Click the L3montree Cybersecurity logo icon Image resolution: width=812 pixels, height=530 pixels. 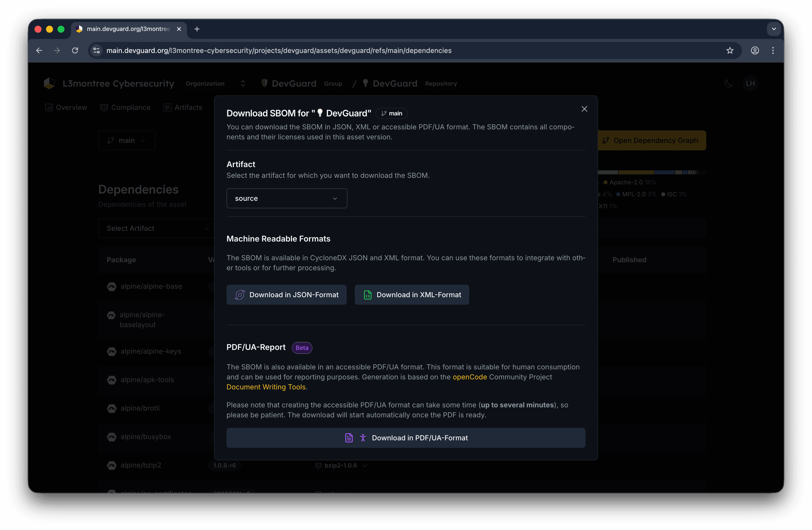[x=49, y=83]
